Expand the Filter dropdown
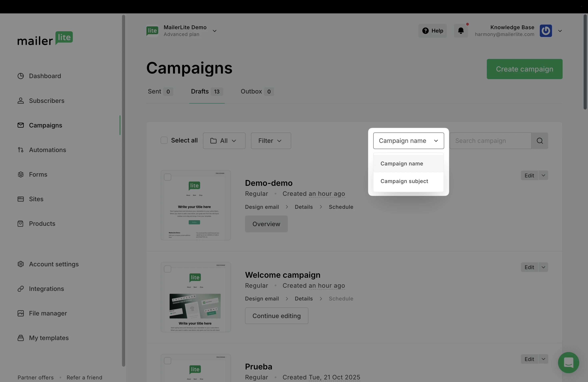This screenshot has width=588, height=382. tap(271, 141)
